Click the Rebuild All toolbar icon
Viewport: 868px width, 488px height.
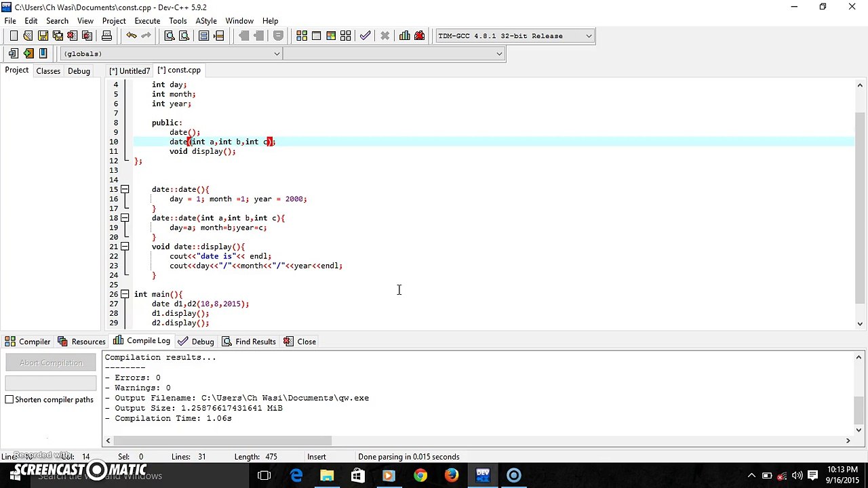(x=346, y=36)
